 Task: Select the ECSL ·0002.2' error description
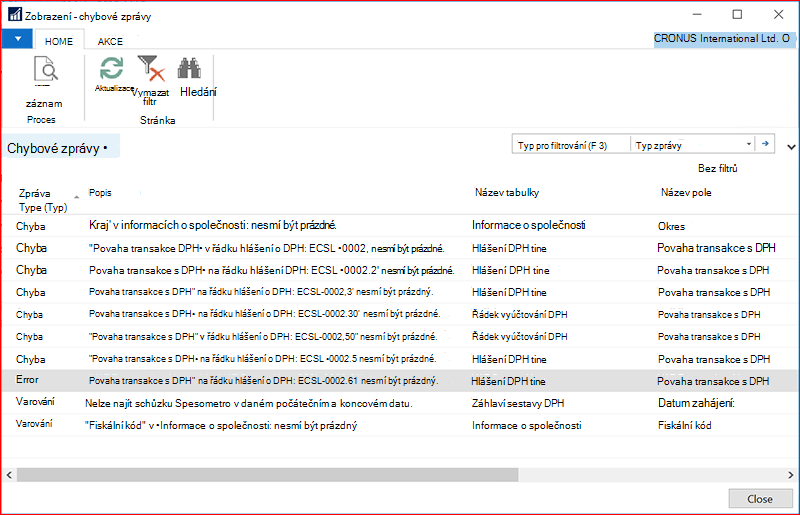(271, 271)
